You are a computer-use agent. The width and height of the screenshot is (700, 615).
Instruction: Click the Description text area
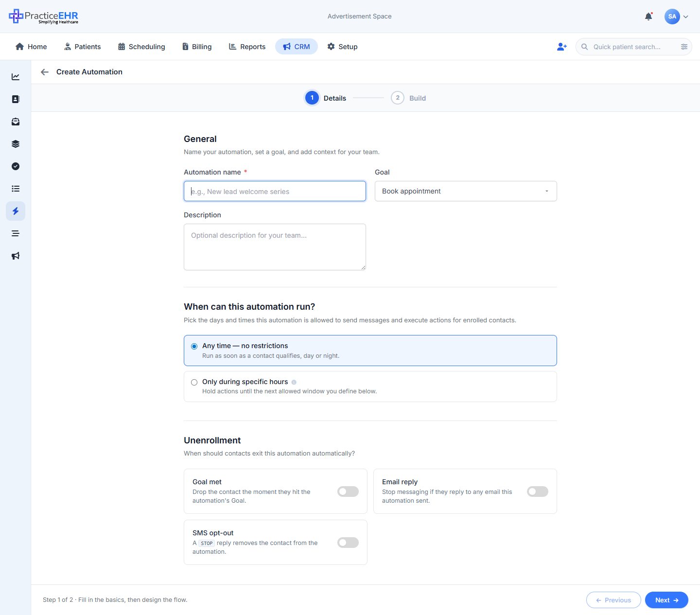[x=275, y=247]
